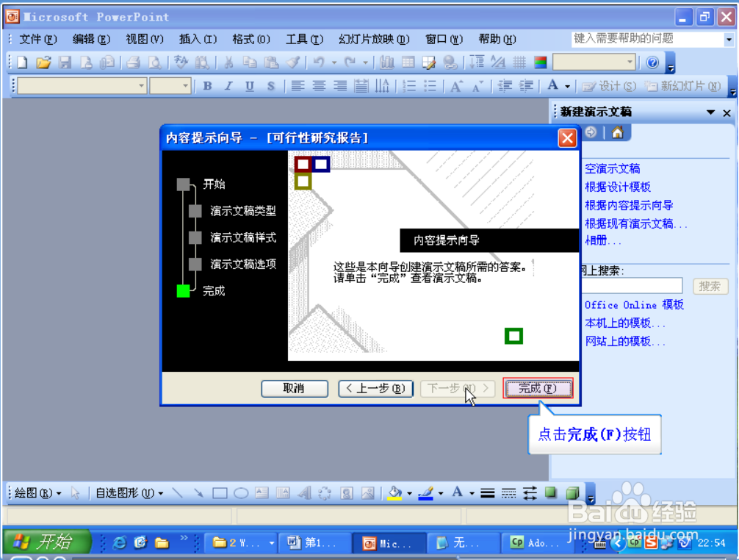This screenshot has width=739, height=560.
Task: Open the task pane title dropdown arrow
Action: click(710, 112)
